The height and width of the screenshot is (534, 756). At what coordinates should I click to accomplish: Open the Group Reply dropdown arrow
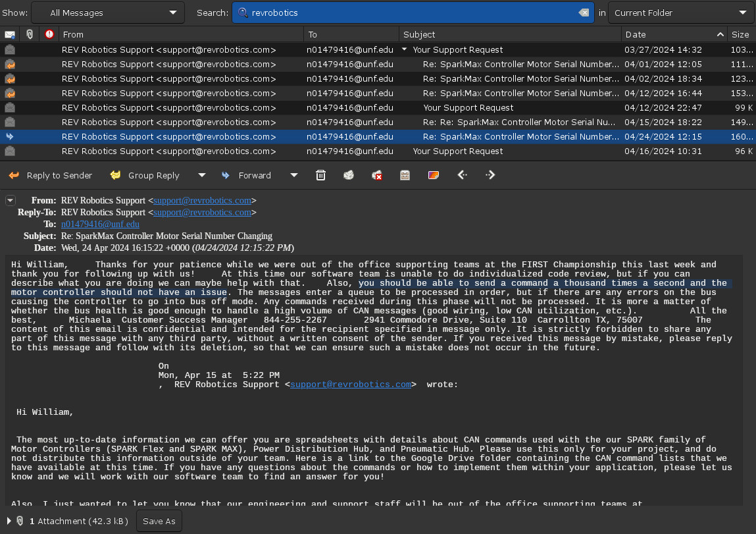click(x=201, y=175)
